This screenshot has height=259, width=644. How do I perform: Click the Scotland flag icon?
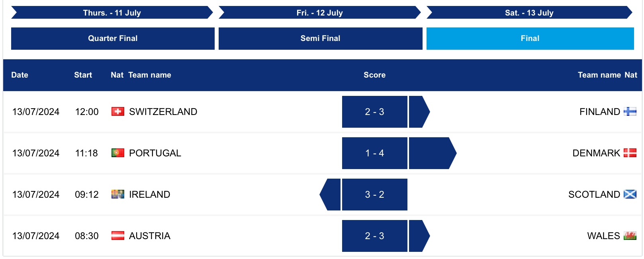pyautogui.click(x=630, y=195)
